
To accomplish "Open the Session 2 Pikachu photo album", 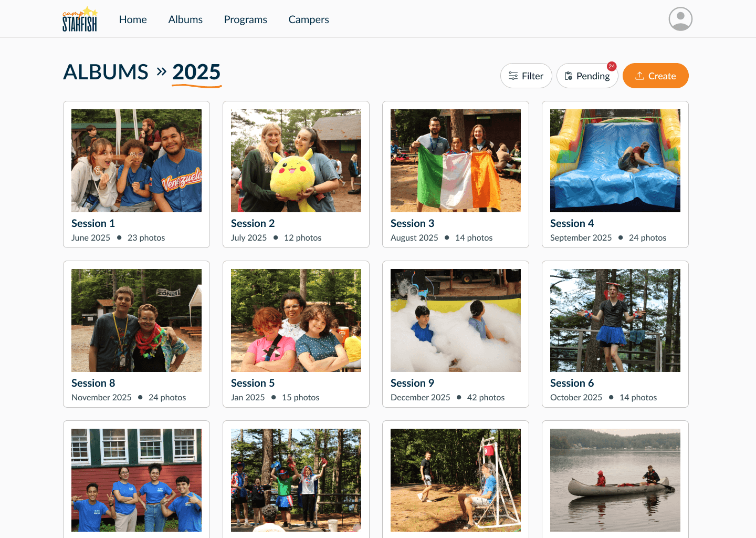I will pyautogui.click(x=296, y=161).
